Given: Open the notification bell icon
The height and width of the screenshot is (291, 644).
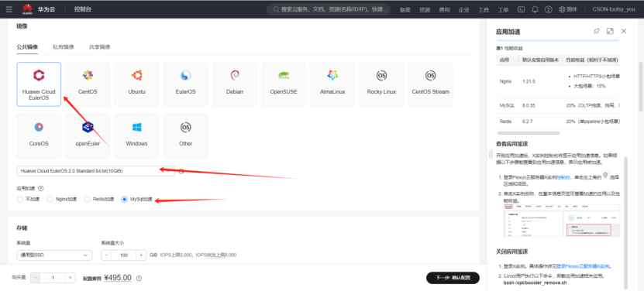Looking at the screenshot, I should pos(535,9).
